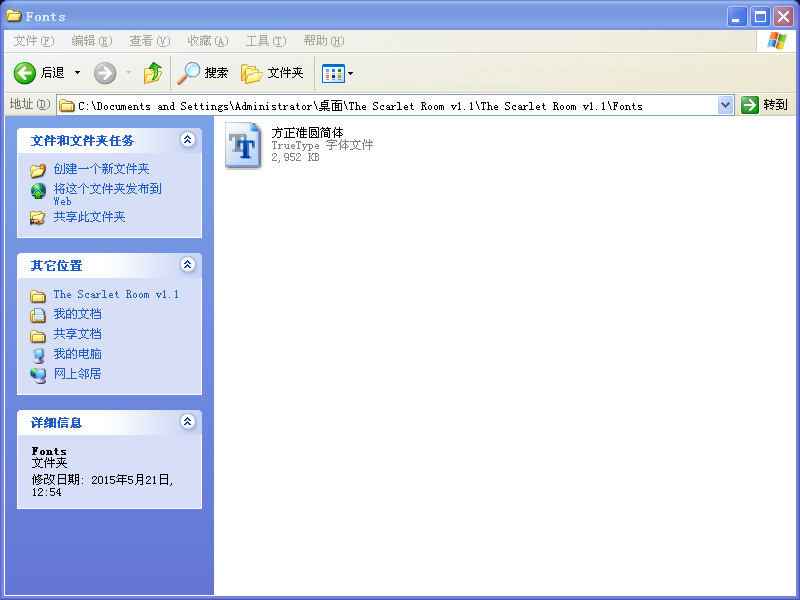Click the computer icon beside 我的电脑
Viewport: 800px width, 600px height.
[x=38, y=356]
